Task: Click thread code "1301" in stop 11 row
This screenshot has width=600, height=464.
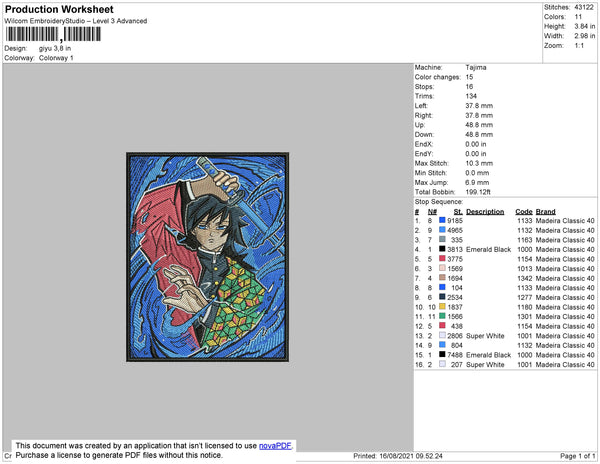Action: tap(525, 316)
